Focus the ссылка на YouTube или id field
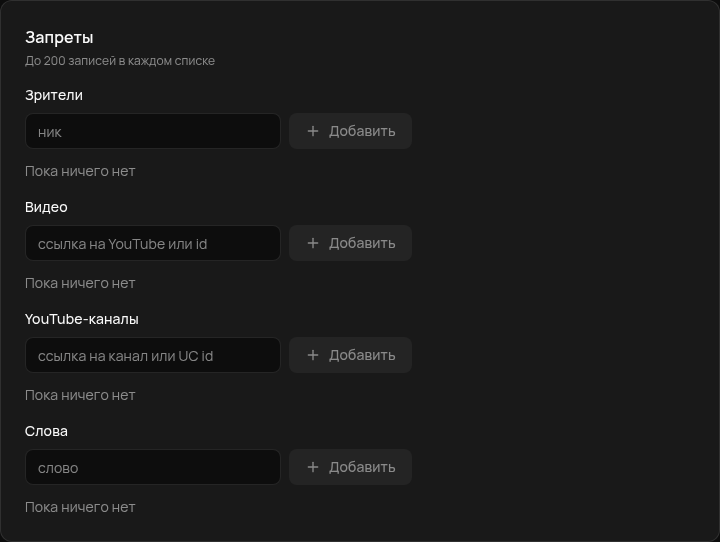The height and width of the screenshot is (542, 720). pos(153,243)
